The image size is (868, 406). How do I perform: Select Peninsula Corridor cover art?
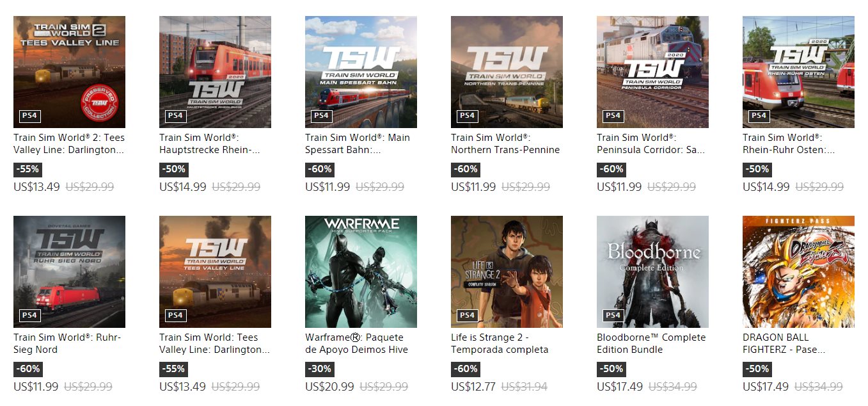(652, 72)
